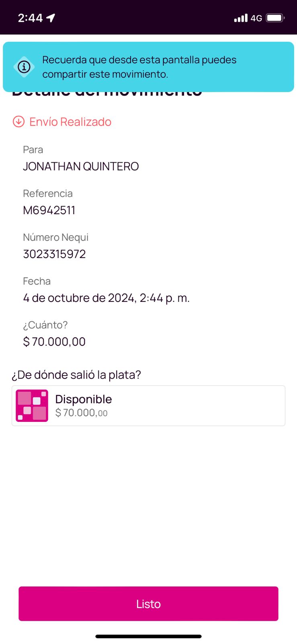The height and width of the screenshot is (644, 297).
Task: Tap the pink Nequi Disponible icon
Action: coord(32,406)
